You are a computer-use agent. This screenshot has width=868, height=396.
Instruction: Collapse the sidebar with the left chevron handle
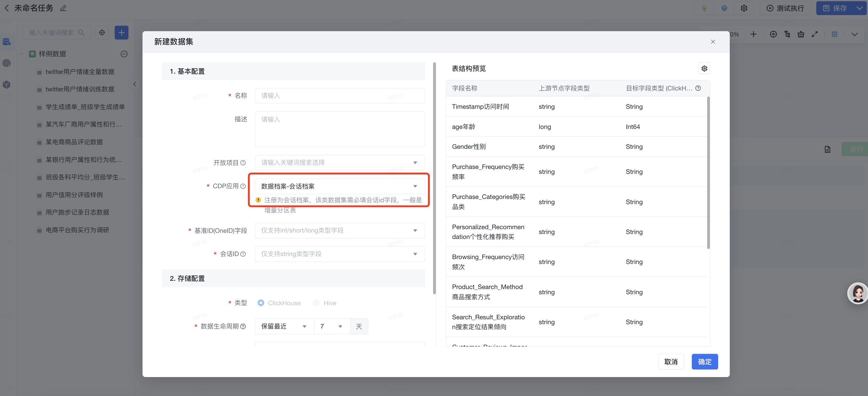pyautogui.click(x=135, y=84)
